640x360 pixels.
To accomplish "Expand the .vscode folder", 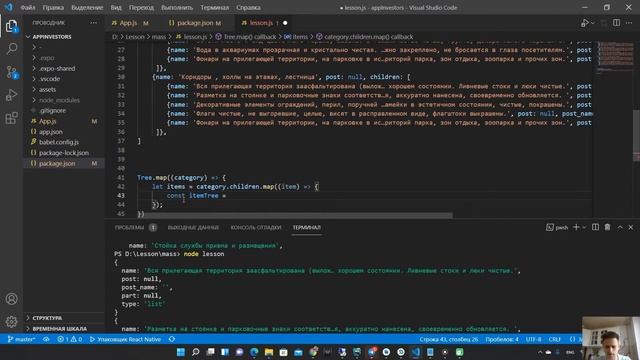I will (49, 79).
